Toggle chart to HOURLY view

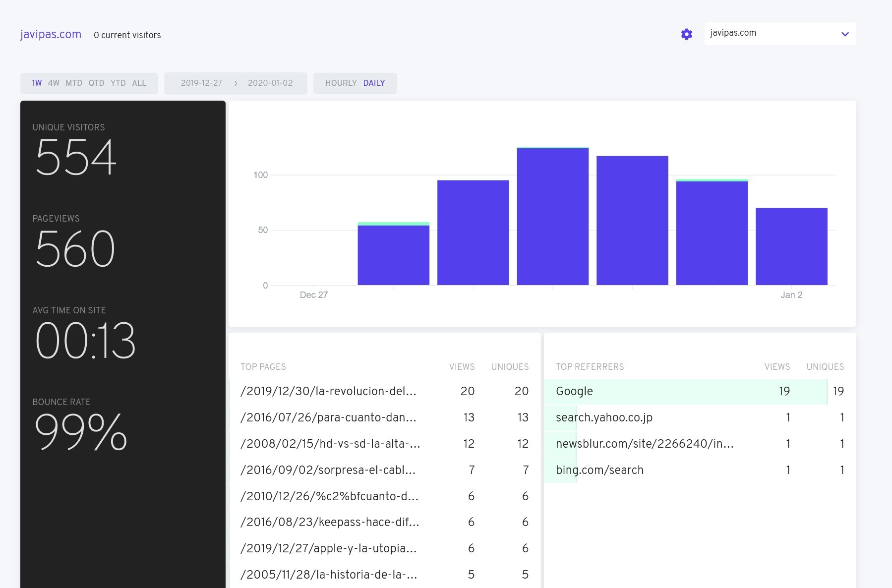[341, 83]
